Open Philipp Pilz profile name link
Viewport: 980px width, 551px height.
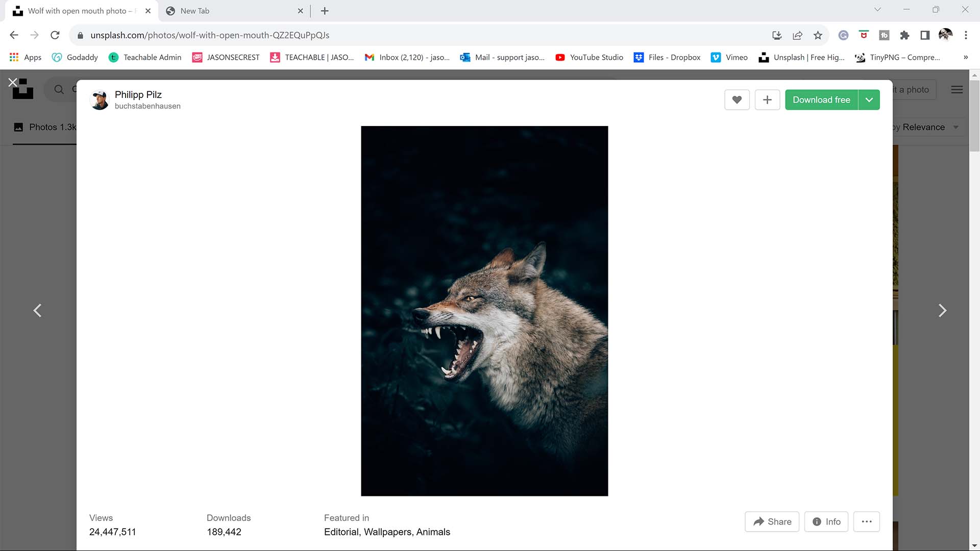(138, 94)
